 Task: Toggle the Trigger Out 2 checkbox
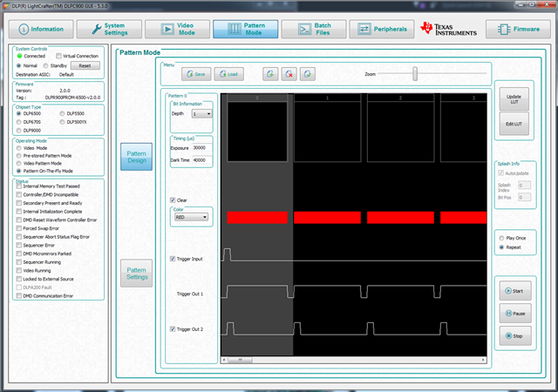pos(173,329)
